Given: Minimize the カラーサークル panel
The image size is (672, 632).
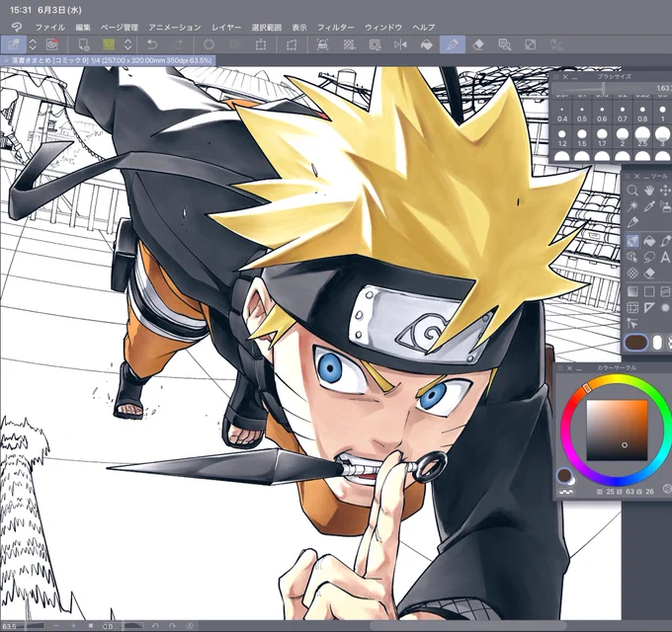Looking at the screenshot, I should click(x=579, y=369).
